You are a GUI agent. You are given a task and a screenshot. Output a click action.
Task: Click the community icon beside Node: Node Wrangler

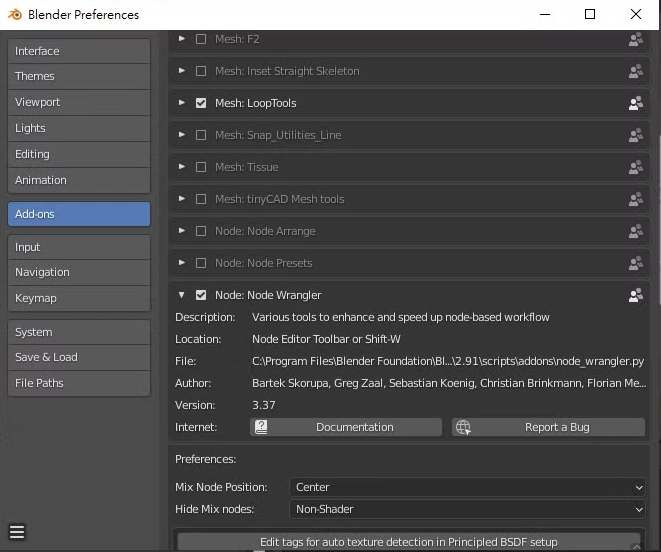click(635, 295)
